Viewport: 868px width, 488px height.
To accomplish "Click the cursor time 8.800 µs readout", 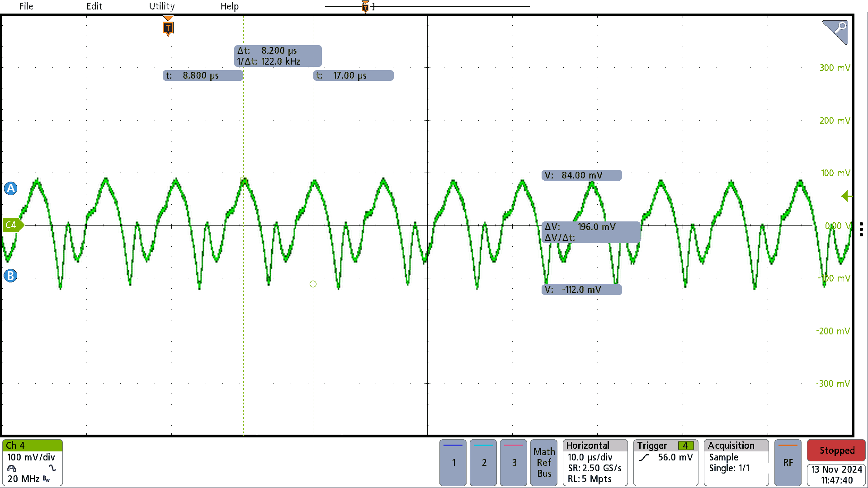I will click(203, 75).
